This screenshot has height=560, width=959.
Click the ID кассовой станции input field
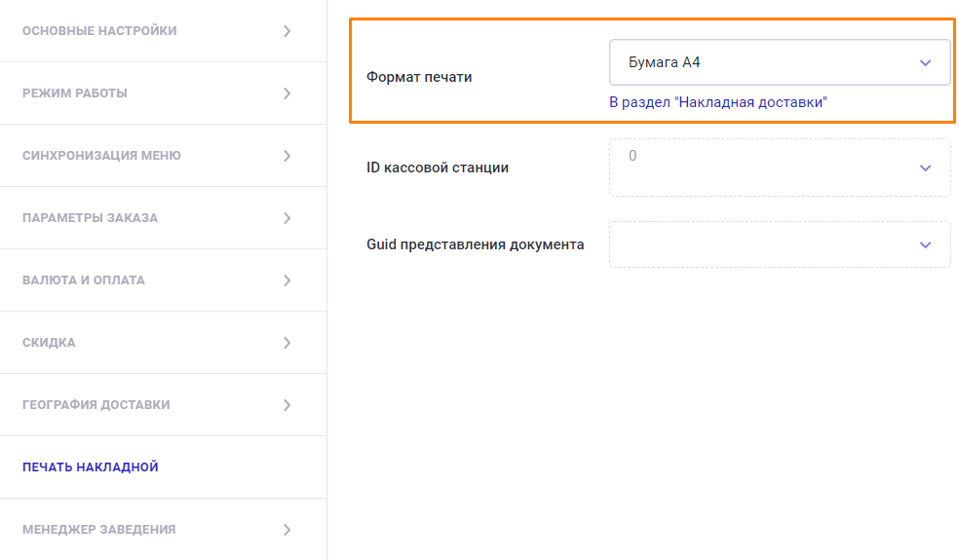tap(760, 168)
